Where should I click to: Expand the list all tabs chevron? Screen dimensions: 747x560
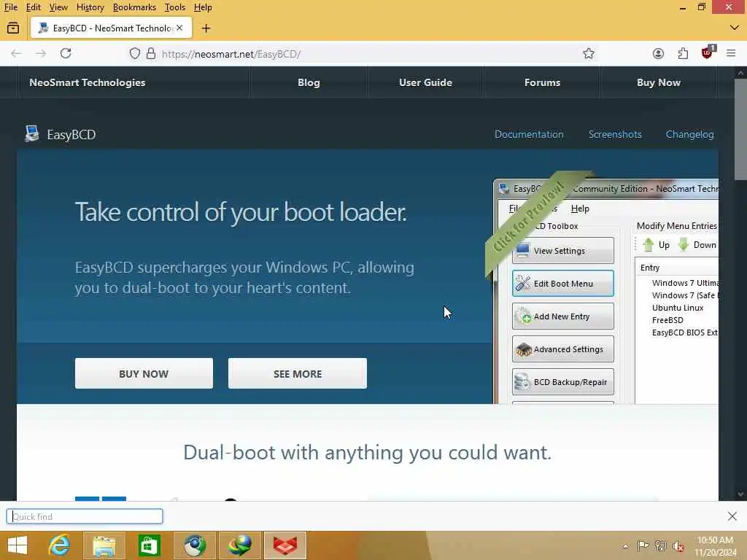734,28
